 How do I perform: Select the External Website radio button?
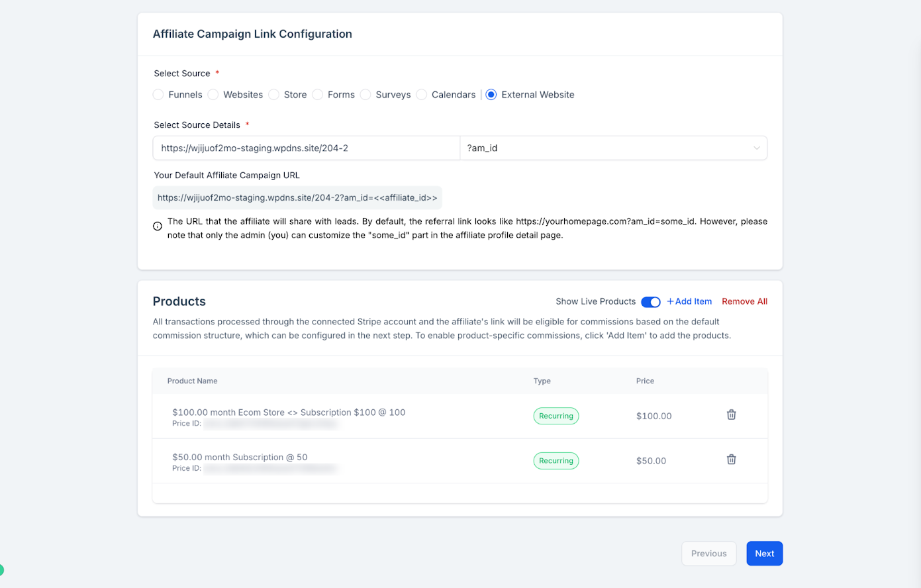pos(491,95)
